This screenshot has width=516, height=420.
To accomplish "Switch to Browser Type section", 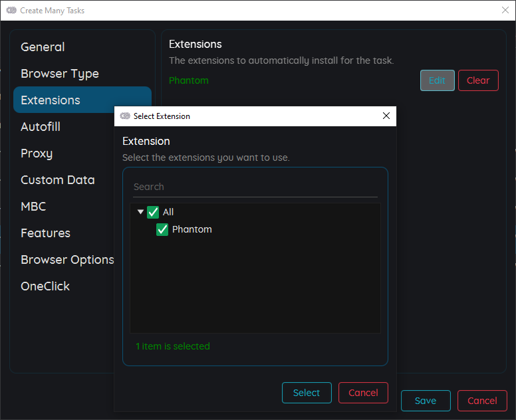I will tap(82, 74).
